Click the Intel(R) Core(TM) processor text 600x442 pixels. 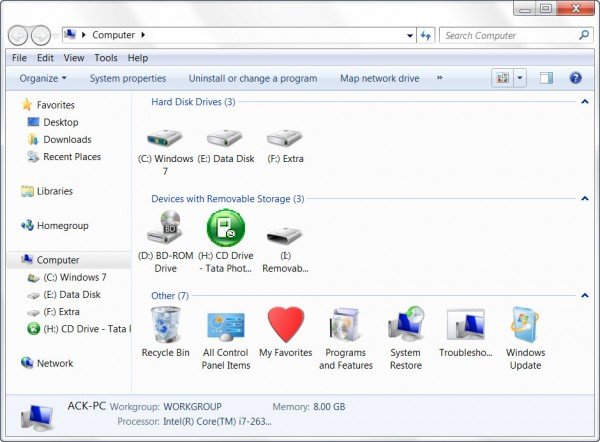point(217,422)
